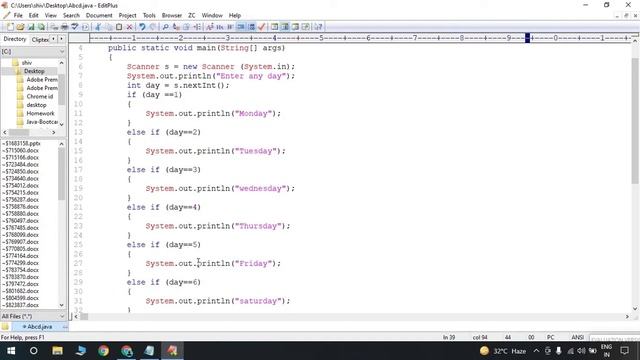The image size is (640, 360).
Task: Click the Copy toolbar icon
Action: [x=109, y=27]
